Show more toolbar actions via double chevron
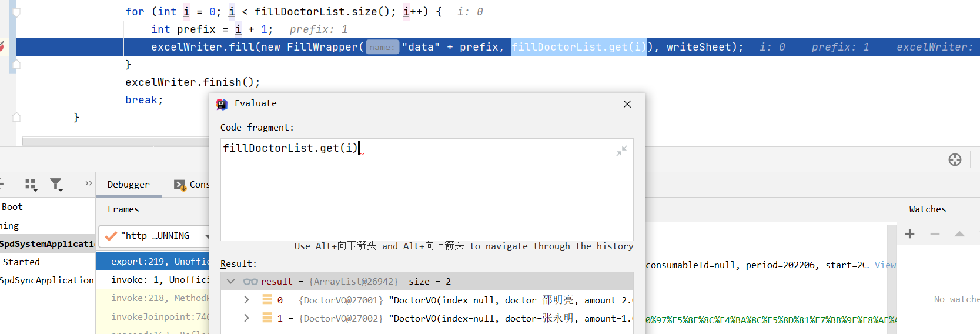The image size is (980, 334). [x=88, y=183]
